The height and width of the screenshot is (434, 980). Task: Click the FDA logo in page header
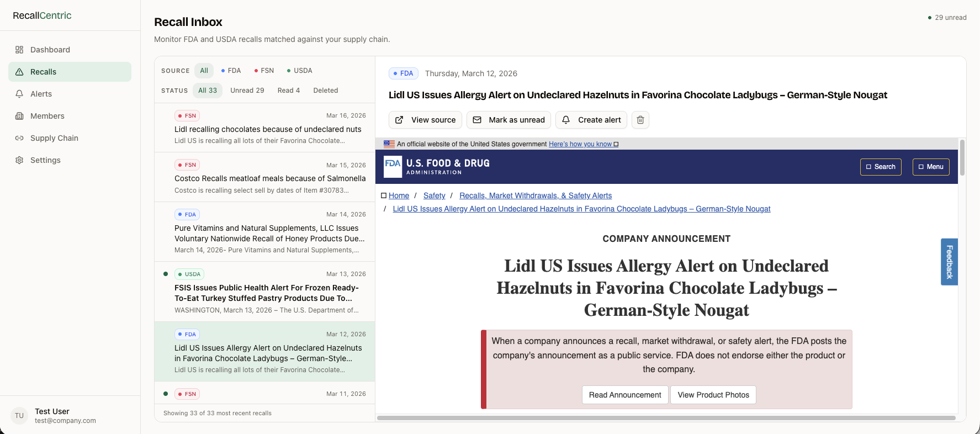(393, 166)
